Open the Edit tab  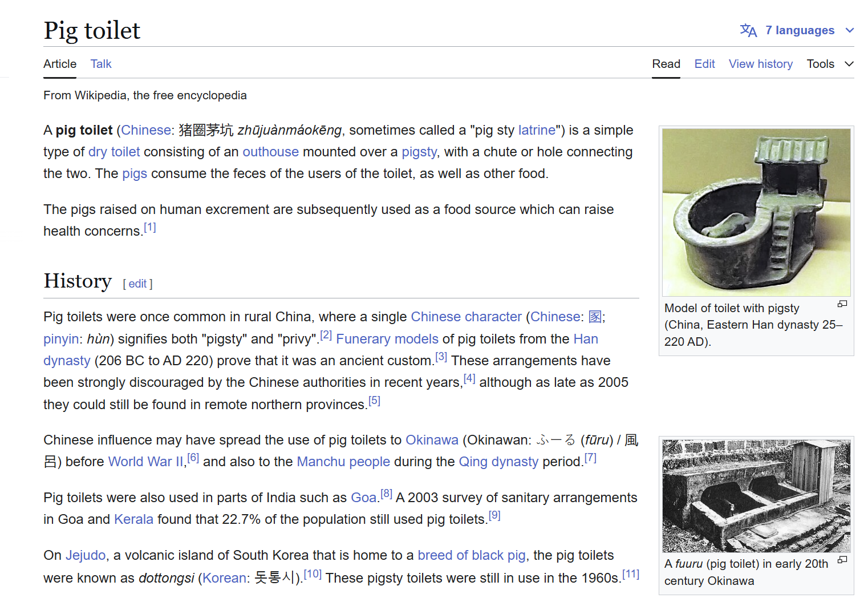click(704, 64)
